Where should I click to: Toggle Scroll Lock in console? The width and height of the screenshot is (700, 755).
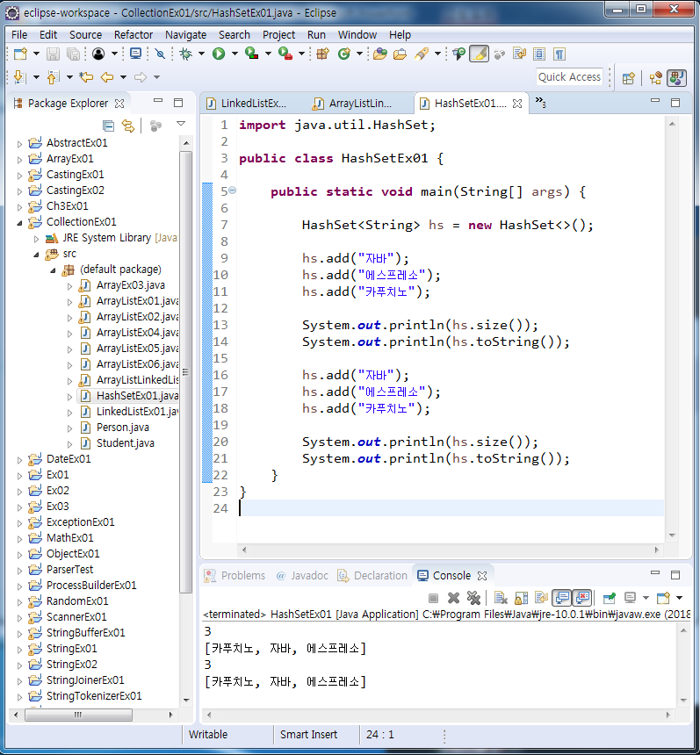(x=521, y=598)
